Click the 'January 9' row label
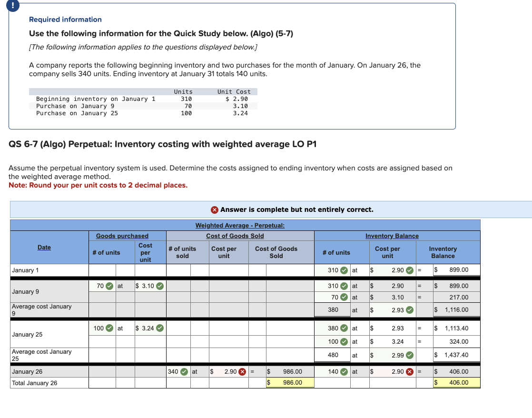532x418 pixels. pyautogui.click(x=25, y=292)
